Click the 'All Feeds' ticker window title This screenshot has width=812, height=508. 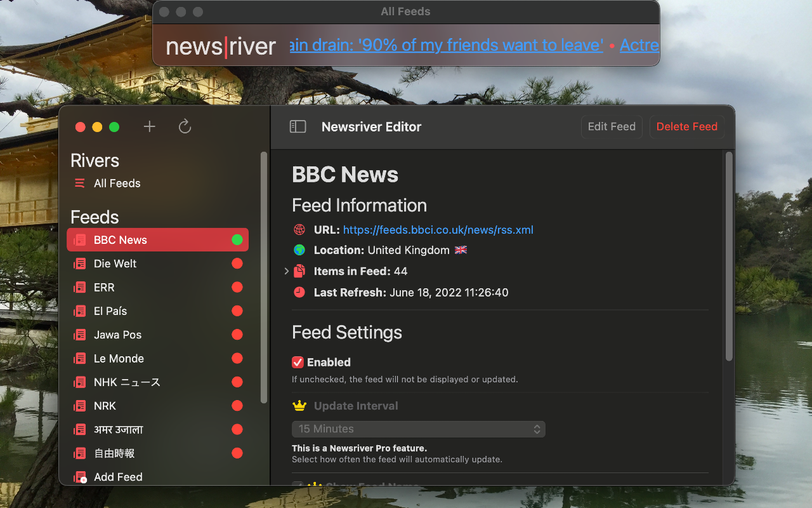[405, 11]
